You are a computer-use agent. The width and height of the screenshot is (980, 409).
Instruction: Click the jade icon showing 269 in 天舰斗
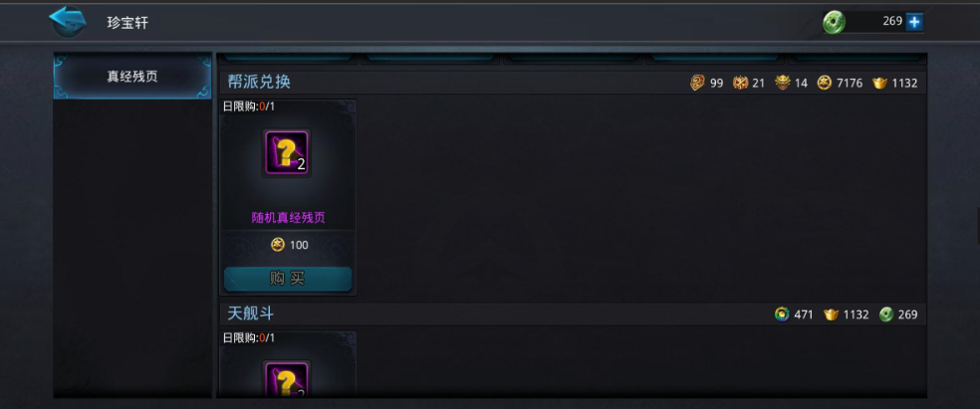(886, 314)
